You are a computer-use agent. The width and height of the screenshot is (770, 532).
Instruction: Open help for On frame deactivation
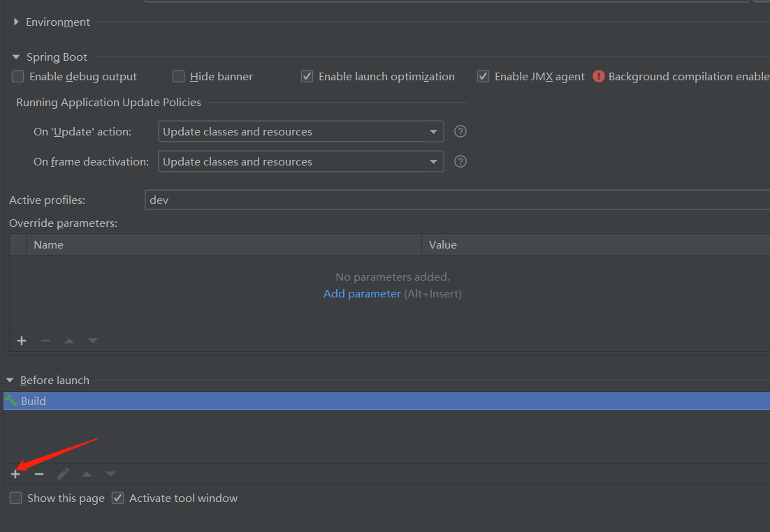pyautogui.click(x=460, y=161)
